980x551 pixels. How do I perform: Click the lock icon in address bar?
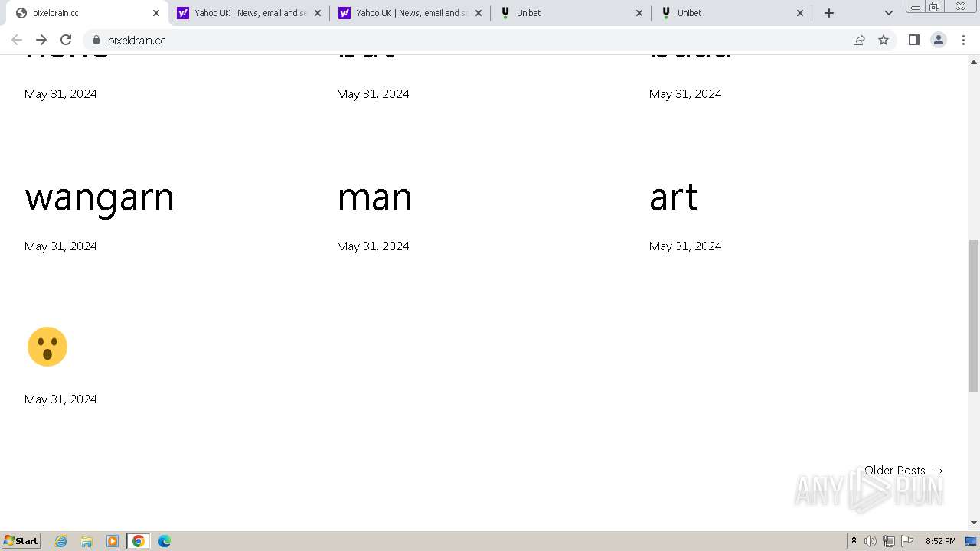tap(96, 40)
